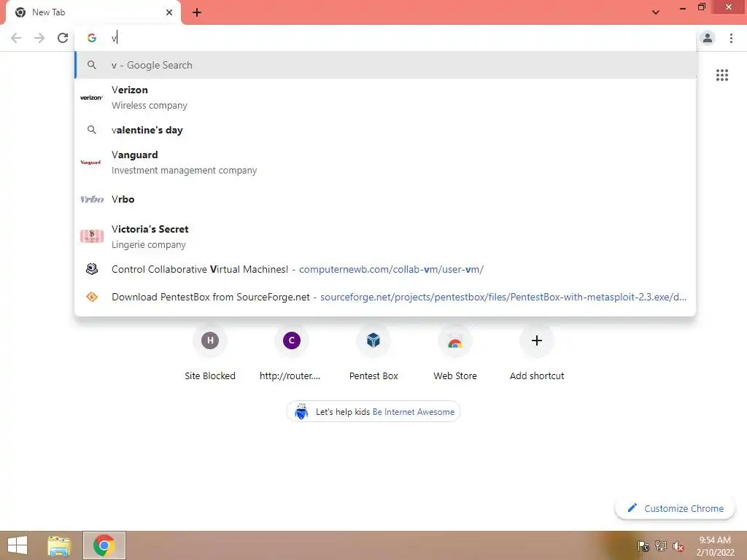
Task: Click the computernewb.com/collab-vm URL text
Action: [x=391, y=270]
